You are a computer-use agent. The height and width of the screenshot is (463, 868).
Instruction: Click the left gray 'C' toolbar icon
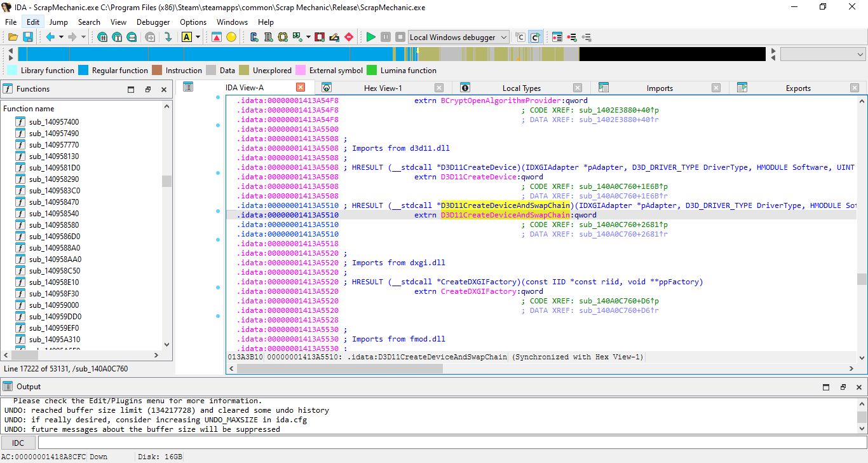coord(520,38)
